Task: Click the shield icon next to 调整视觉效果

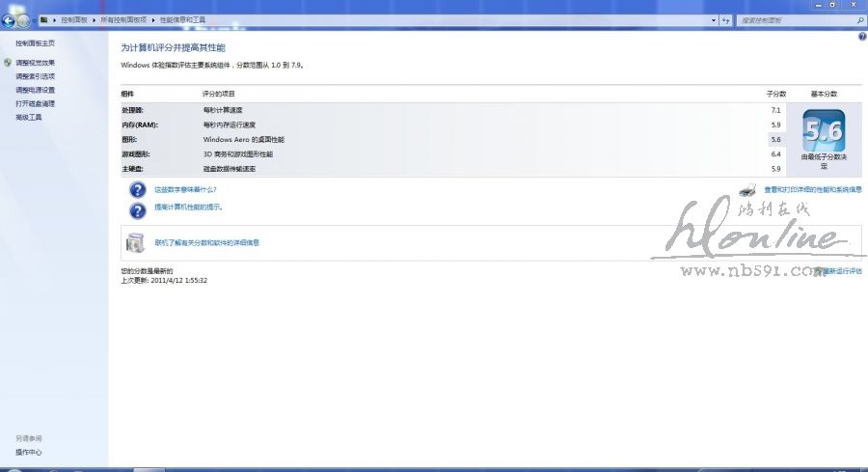Action: pyautogui.click(x=9, y=63)
